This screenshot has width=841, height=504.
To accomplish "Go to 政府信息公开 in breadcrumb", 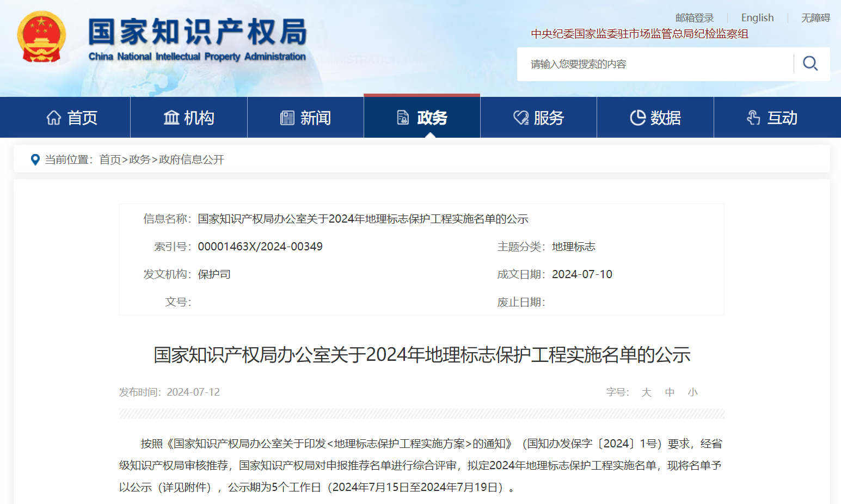I will pos(192,159).
